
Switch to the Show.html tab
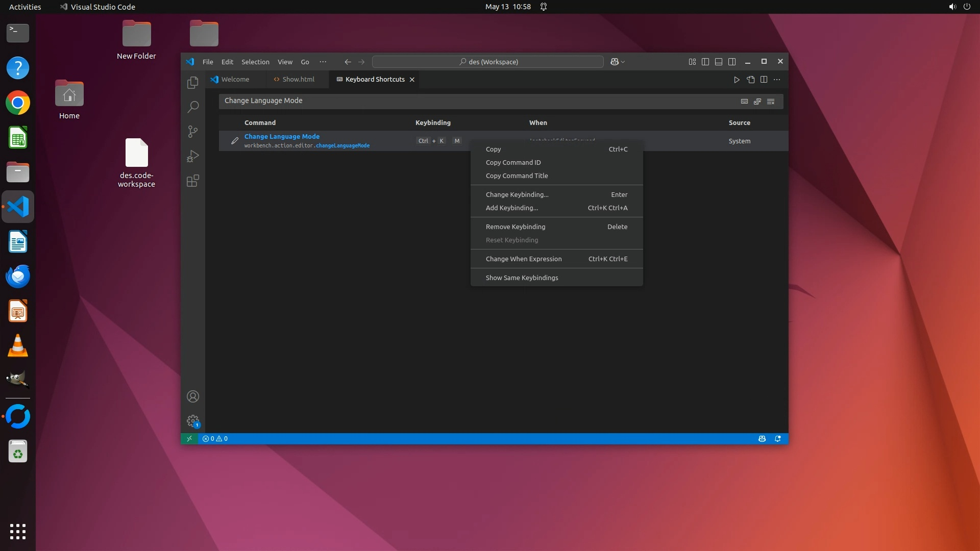(x=295, y=80)
